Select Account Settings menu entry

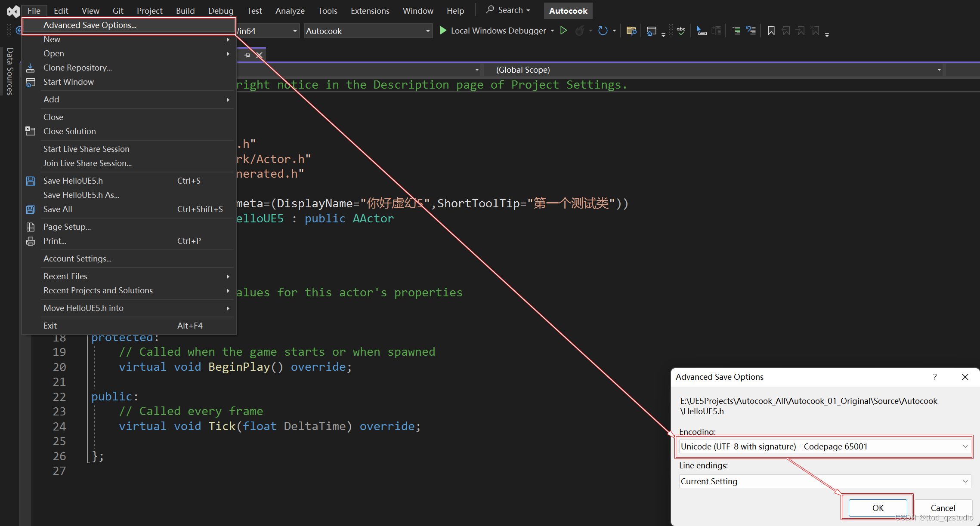pyautogui.click(x=128, y=258)
